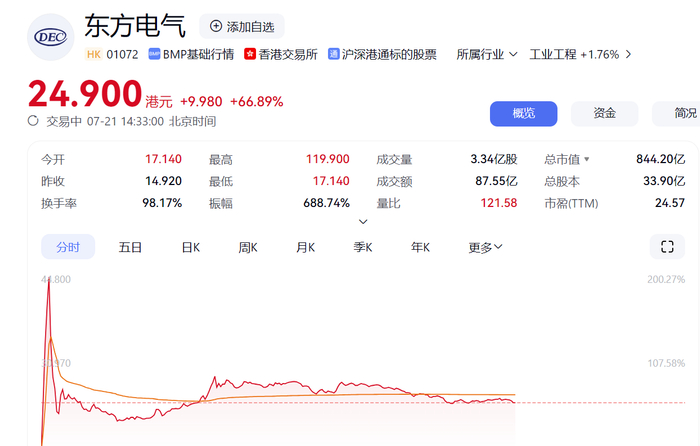This screenshot has height=446, width=700.
Task: Click 换手率 value 98.17%
Action: click(162, 203)
